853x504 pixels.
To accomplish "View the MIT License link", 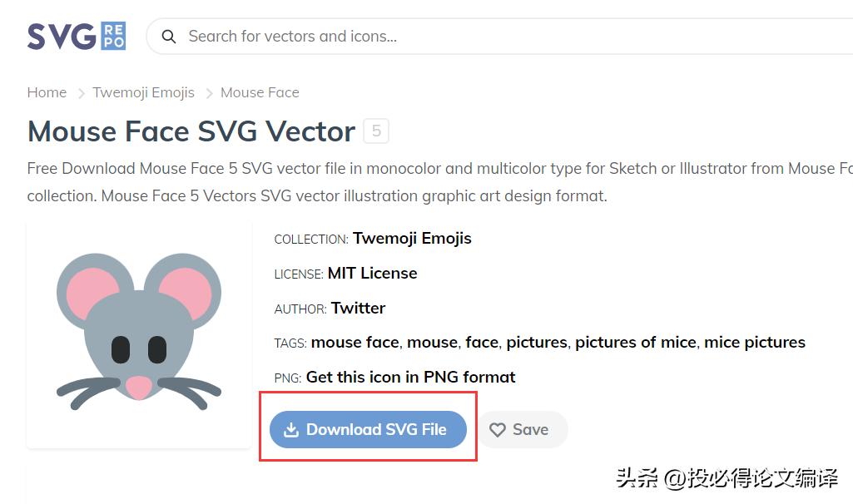I will 372,274.
